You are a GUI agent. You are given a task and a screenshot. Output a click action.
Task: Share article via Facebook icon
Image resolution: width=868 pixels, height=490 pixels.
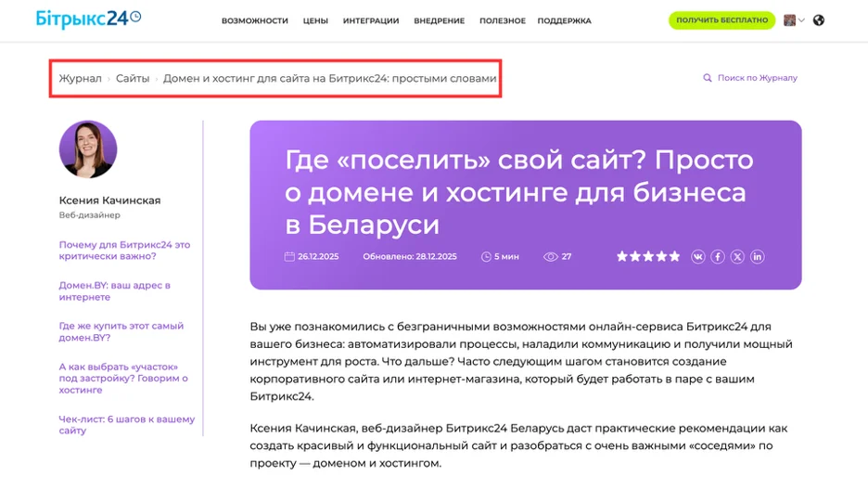point(718,257)
